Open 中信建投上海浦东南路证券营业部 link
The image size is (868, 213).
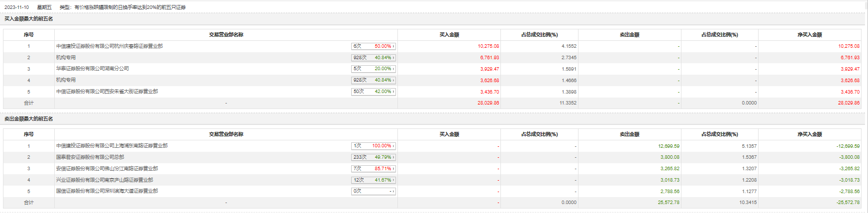(111, 146)
